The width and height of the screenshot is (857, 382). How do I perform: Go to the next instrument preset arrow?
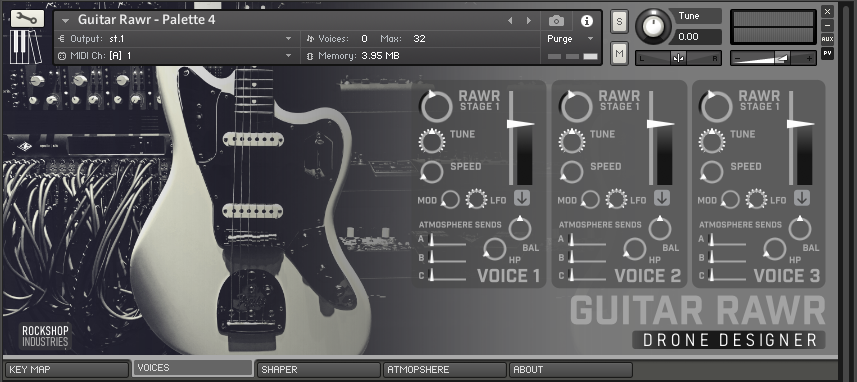[x=529, y=21]
